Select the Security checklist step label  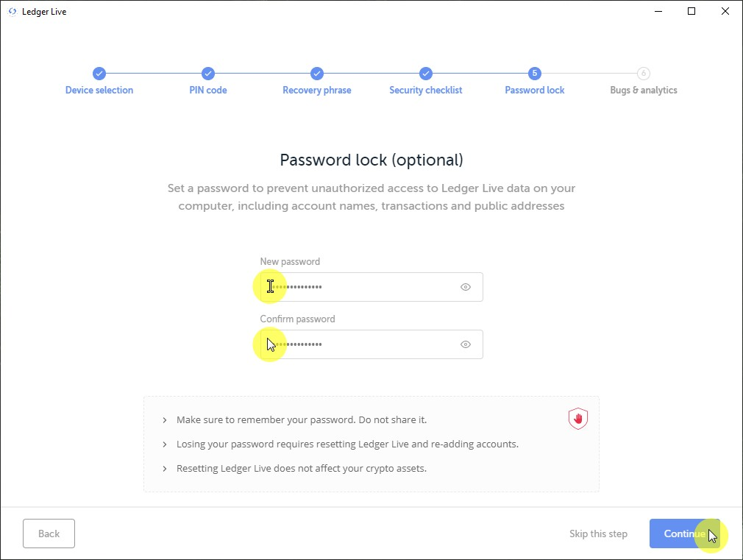click(x=426, y=91)
